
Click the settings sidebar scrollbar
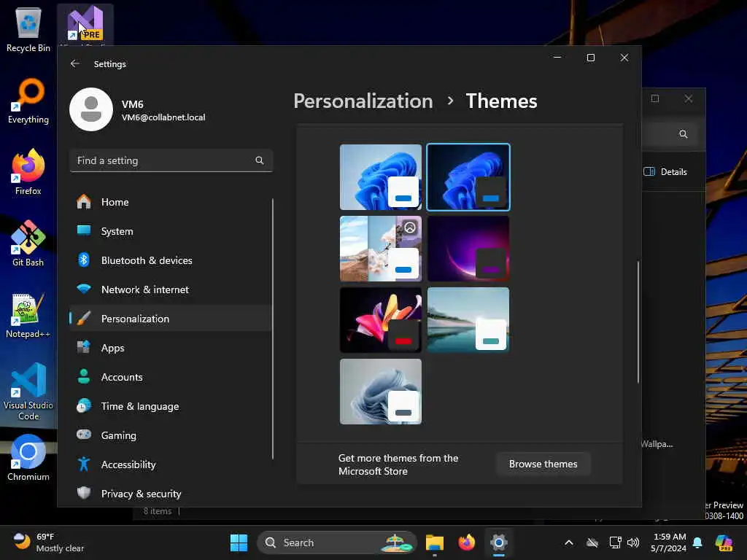pos(273,329)
